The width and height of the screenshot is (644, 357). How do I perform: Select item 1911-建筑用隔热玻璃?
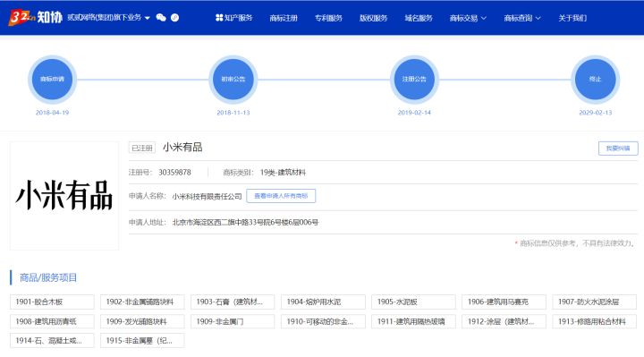click(x=413, y=321)
